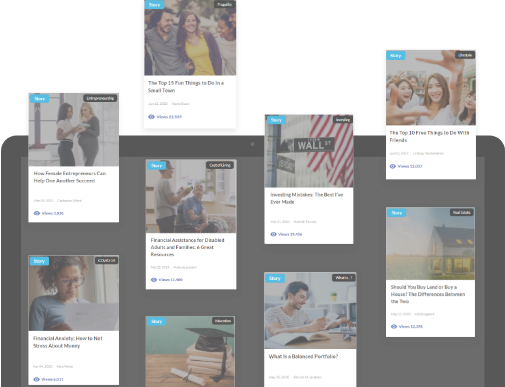Select the Investing category tag on the Wall Street card
This screenshot has height=387, width=505.
(x=343, y=120)
